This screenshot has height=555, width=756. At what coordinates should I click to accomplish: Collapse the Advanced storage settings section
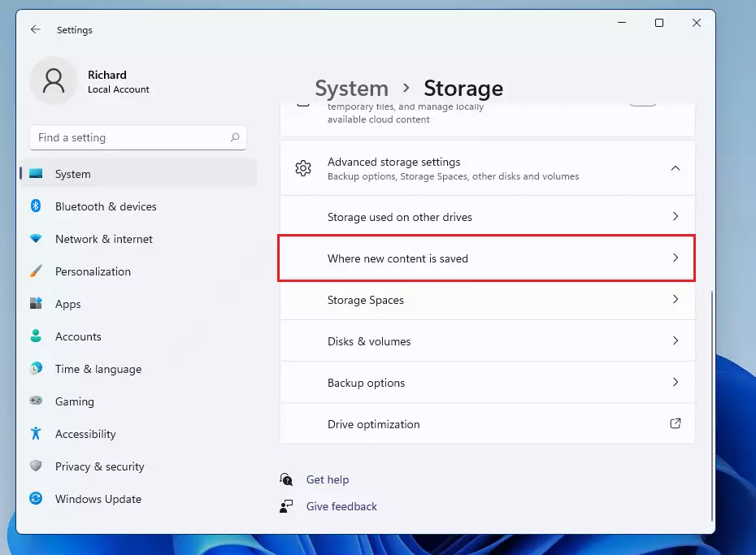click(676, 168)
